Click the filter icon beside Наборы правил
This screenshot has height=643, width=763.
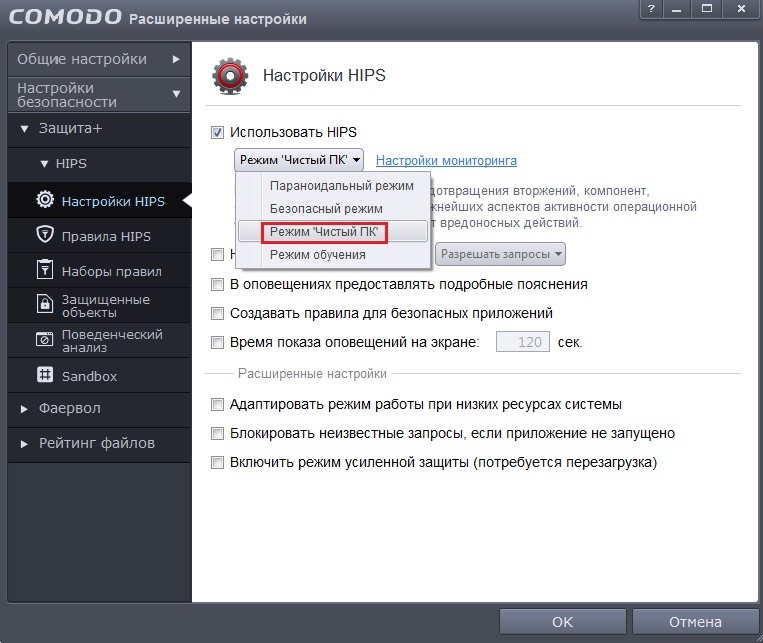tap(45, 270)
